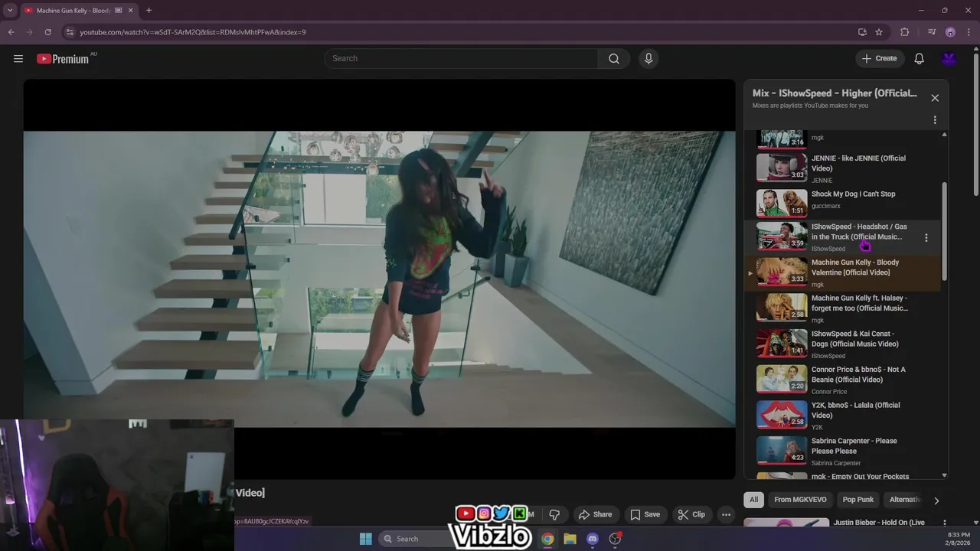Play Shock My Dog I Can't Stop
Image resolution: width=980 pixels, height=551 pixels.
842,203
